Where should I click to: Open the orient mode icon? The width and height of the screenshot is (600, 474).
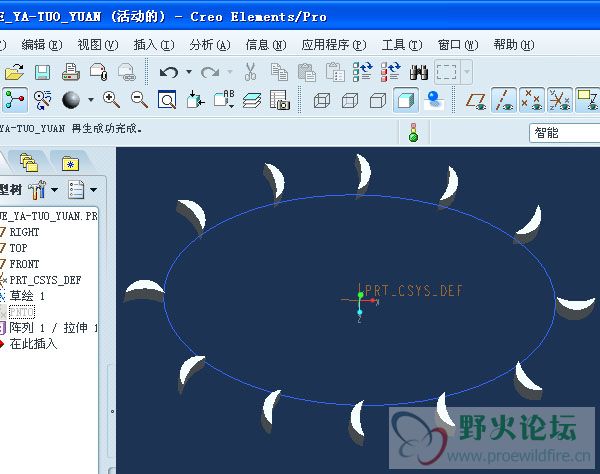coord(42,100)
